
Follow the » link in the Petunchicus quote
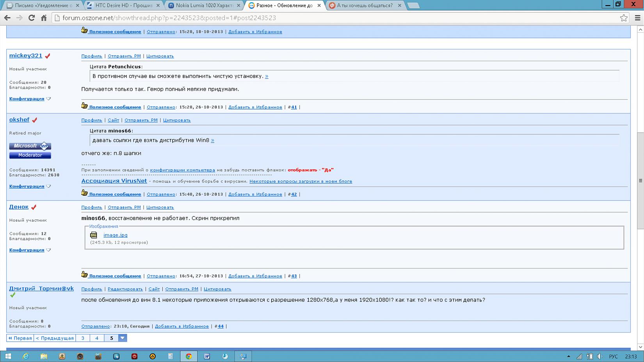(267, 76)
